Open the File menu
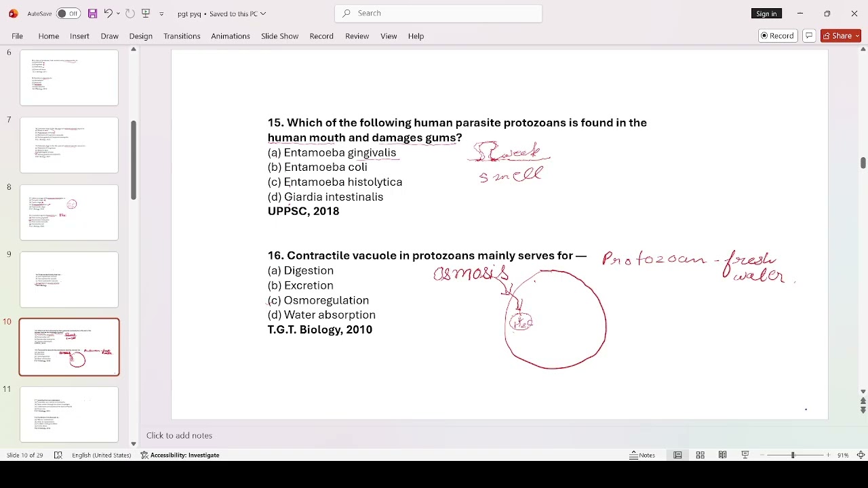The image size is (868, 488). pos(17,36)
